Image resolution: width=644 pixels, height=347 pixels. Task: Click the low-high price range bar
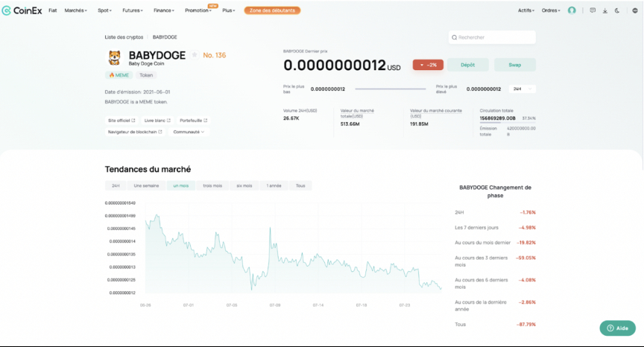tap(390, 89)
